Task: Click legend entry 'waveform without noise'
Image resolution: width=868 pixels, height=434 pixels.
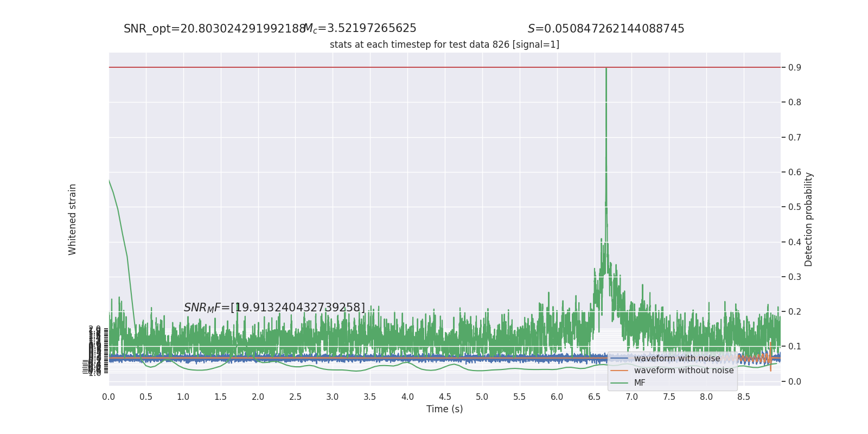Action: pos(684,371)
